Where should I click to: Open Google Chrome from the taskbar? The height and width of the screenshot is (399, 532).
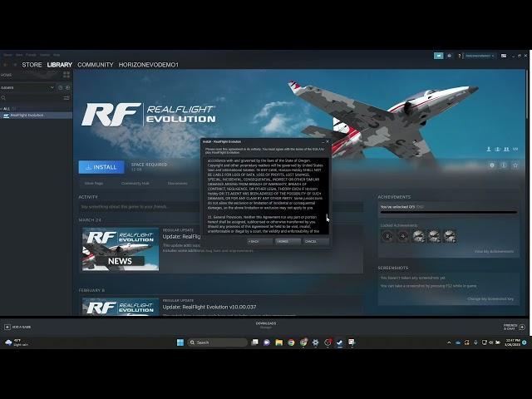tap(291, 342)
